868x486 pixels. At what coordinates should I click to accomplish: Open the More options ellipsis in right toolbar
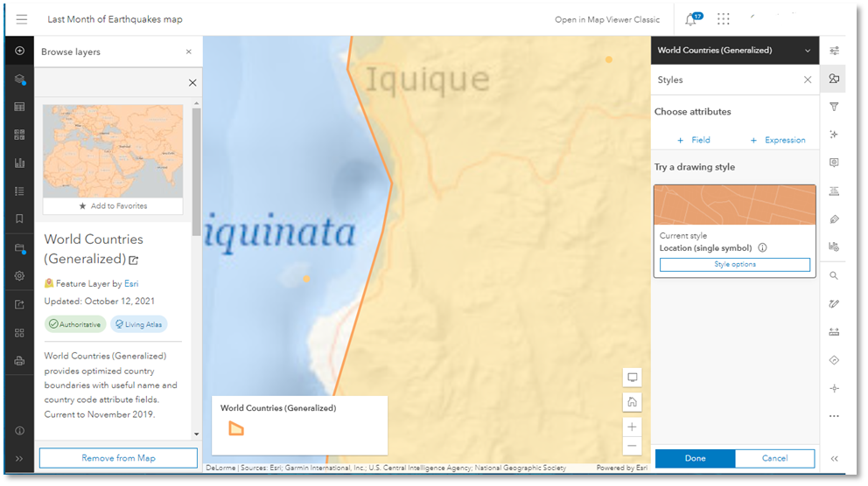(834, 416)
